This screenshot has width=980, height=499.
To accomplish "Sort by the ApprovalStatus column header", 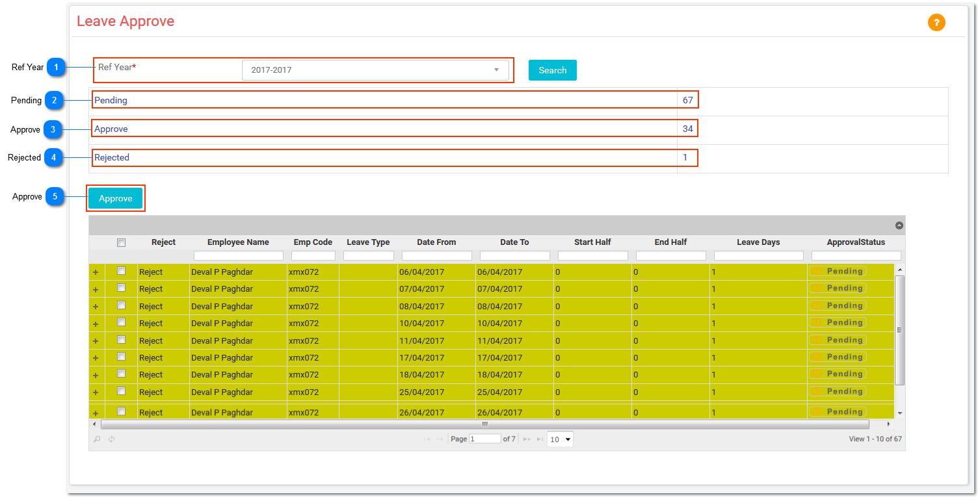I will tap(856, 242).
